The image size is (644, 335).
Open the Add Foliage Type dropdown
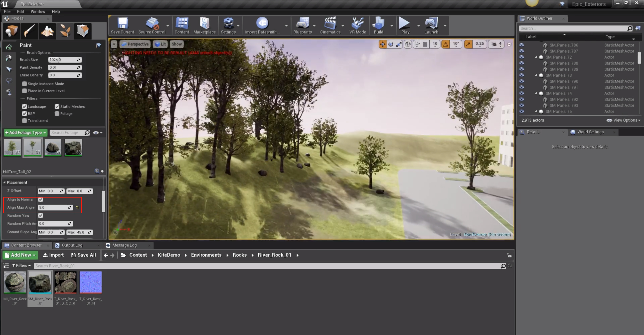tap(26, 132)
